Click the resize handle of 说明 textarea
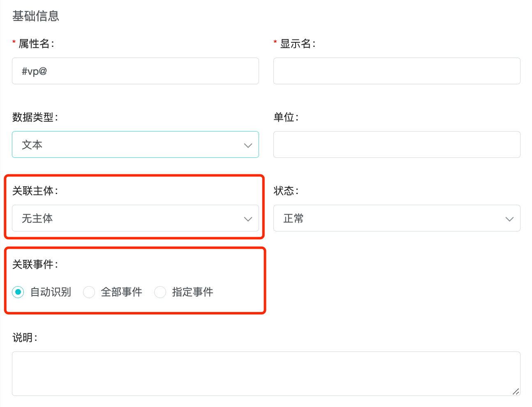 (x=516, y=391)
